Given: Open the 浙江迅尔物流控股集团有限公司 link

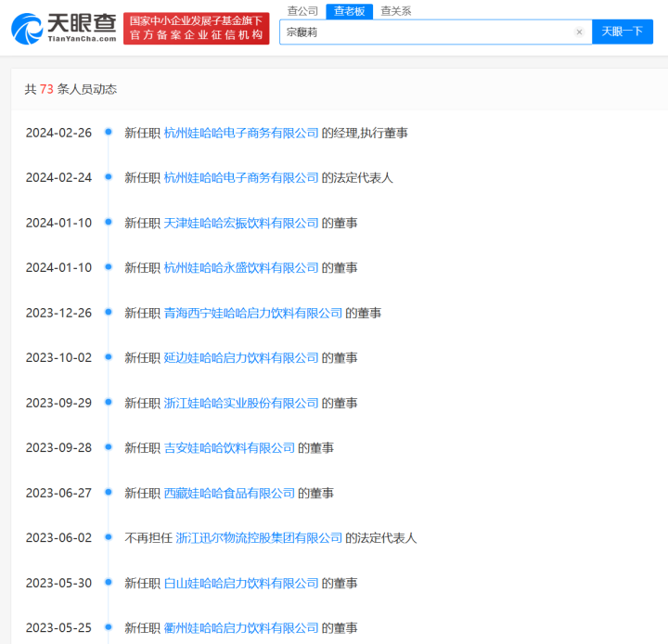Looking at the screenshot, I should 259,538.
